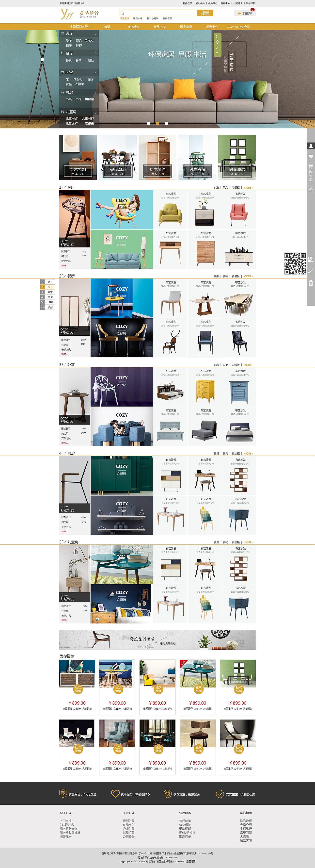315x868 pixels.
Task: Select the first carousel dot indicator
Action: 149,123
